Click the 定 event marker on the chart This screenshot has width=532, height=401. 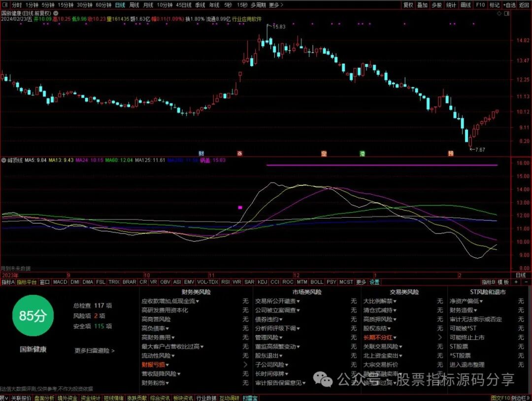point(324,153)
